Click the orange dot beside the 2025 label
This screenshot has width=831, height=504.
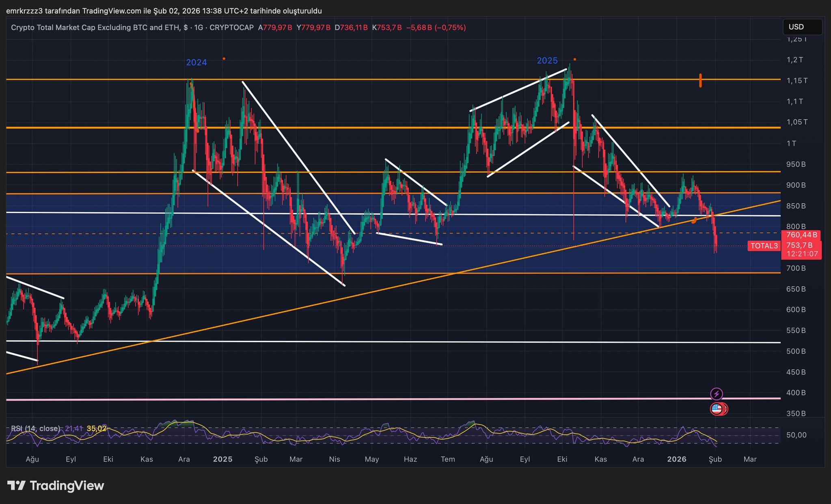click(x=574, y=60)
